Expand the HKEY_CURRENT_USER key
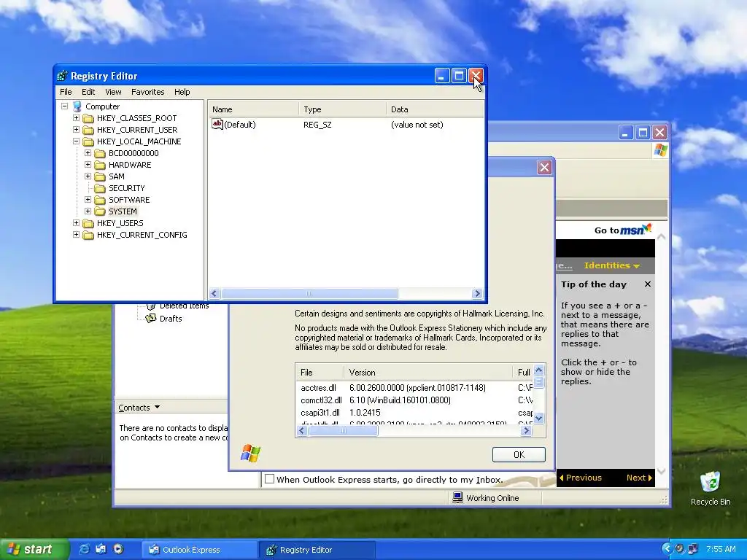747x560 pixels. (x=76, y=130)
